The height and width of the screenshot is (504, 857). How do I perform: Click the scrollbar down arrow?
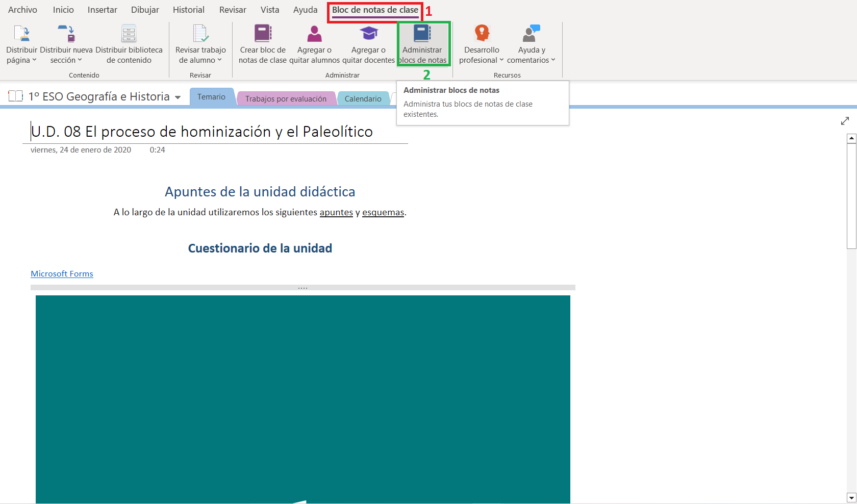(851, 497)
